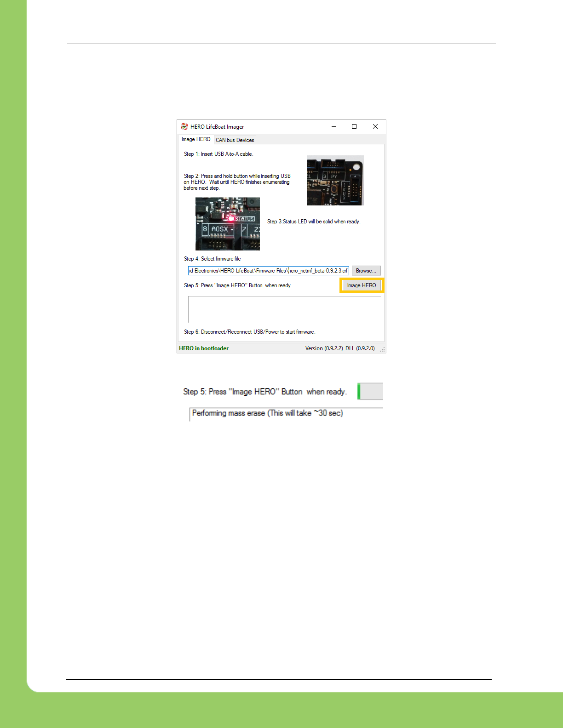Click 'Version (0.9.2.2) DLL (0.9.2.0)' status text
The width and height of the screenshot is (563, 728).
340,348
